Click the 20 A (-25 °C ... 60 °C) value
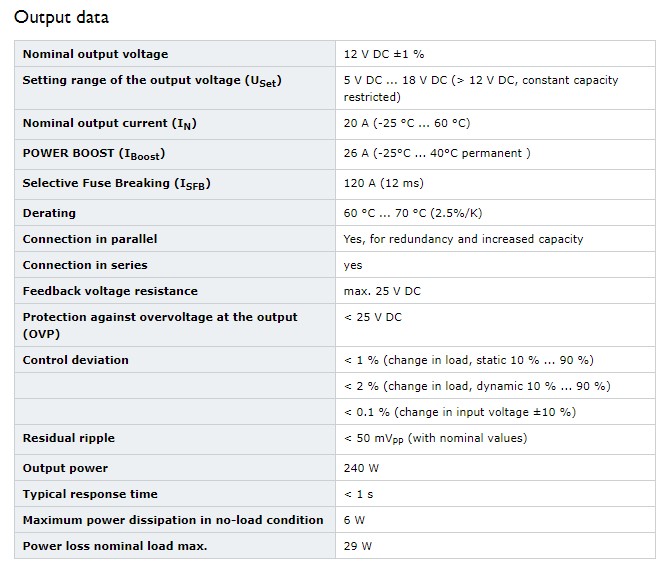This screenshot has width=669, height=576. tap(407, 123)
